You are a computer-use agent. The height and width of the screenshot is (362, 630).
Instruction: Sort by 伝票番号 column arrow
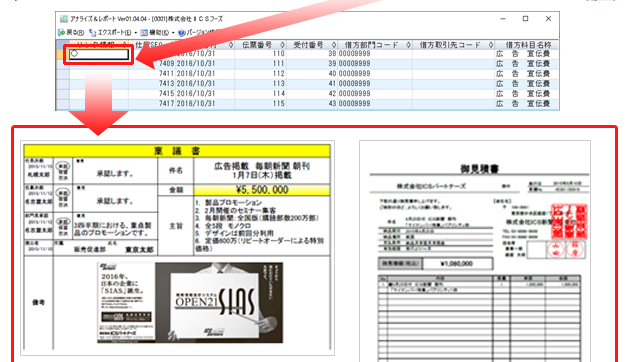pyautogui.click(x=282, y=45)
